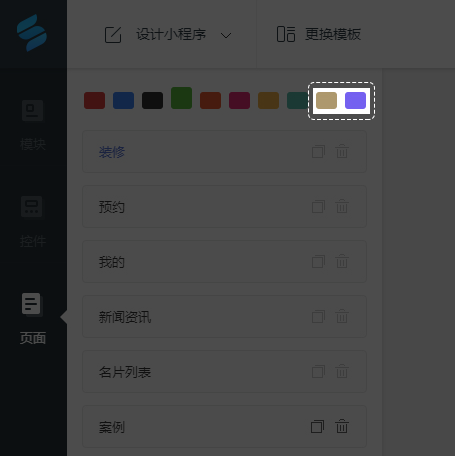This screenshot has width=455, height=456.
Task: Open the 控件 controls panel icon
Action: point(32,207)
